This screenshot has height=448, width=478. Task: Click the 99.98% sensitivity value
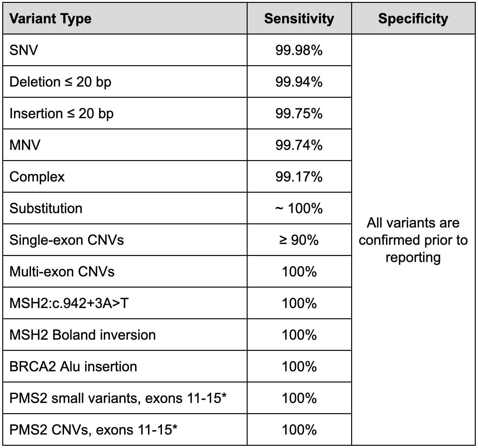pos(299,50)
